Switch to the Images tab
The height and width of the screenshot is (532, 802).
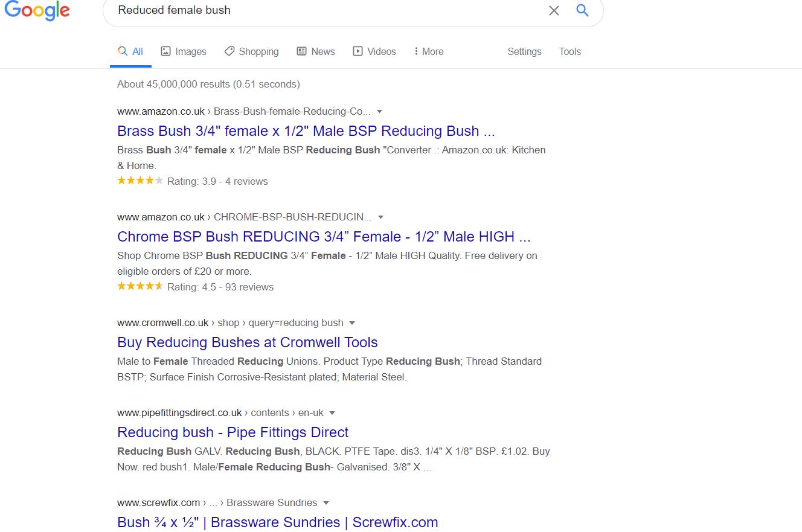(184, 52)
